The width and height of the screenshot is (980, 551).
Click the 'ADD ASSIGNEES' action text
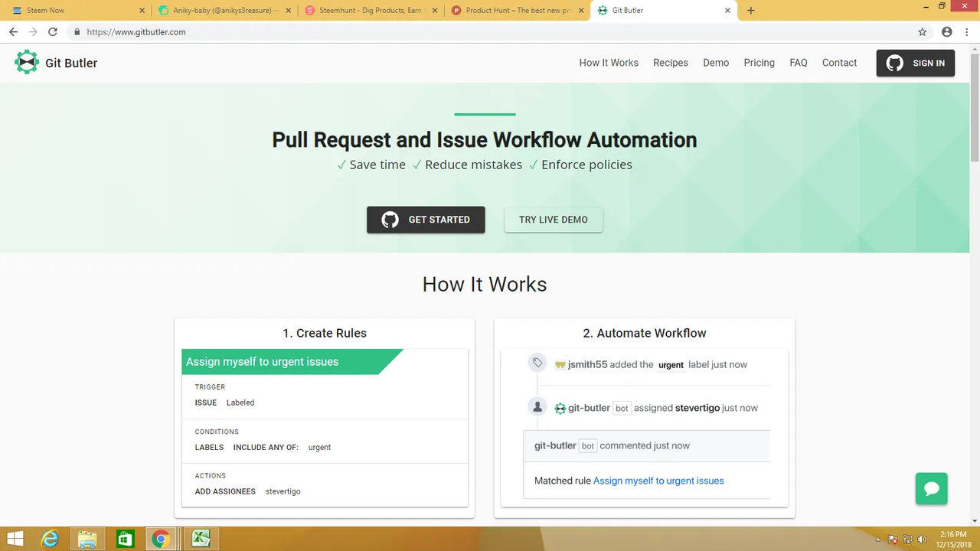225,491
